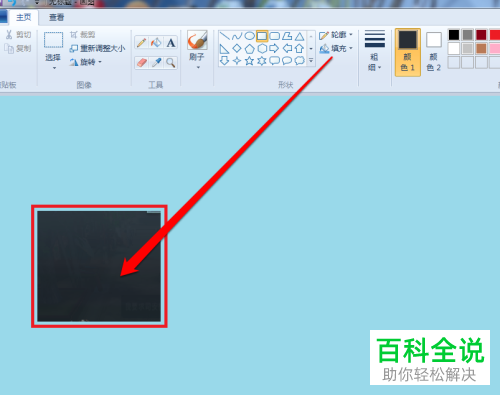This screenshot has height=395, width=500.
Task: Pick the brown color swatch
Action: 481,48
